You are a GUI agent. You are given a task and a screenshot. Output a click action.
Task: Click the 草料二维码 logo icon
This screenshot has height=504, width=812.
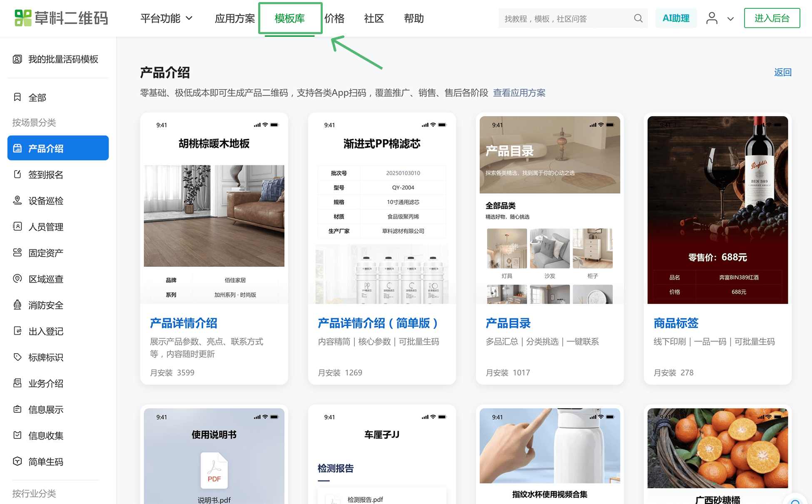23,18
